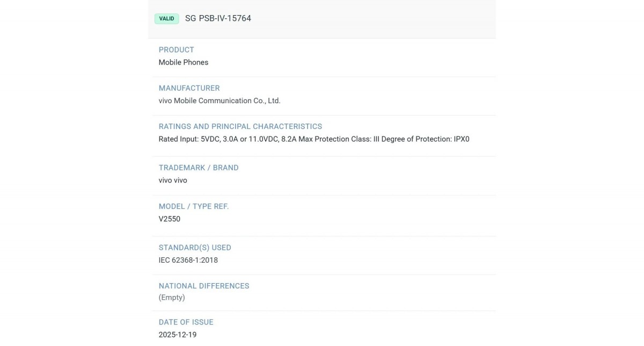Click the DATE OF ISSUE label
Image resolution: width=644 pixels, height=346 pixels.
(x=186, y=322)
